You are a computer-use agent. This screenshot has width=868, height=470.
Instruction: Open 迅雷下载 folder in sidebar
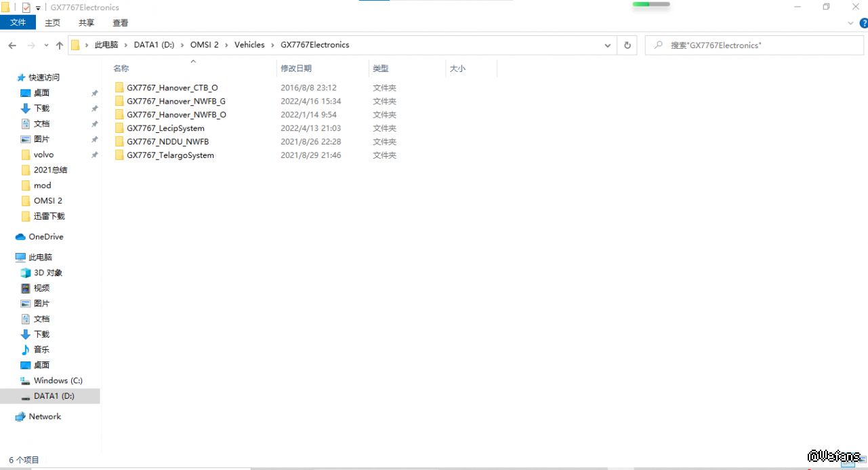49,216
